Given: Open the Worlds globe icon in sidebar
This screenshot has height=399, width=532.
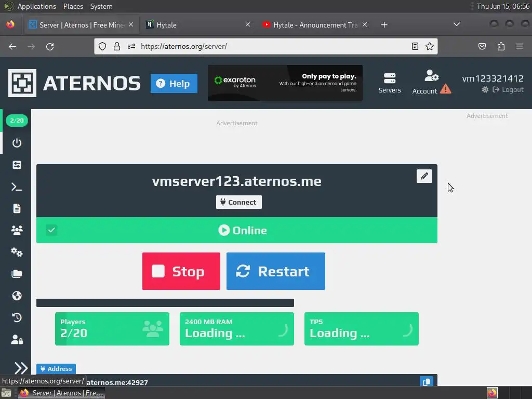Looking at the screenshot, I should tap(17, 296).
